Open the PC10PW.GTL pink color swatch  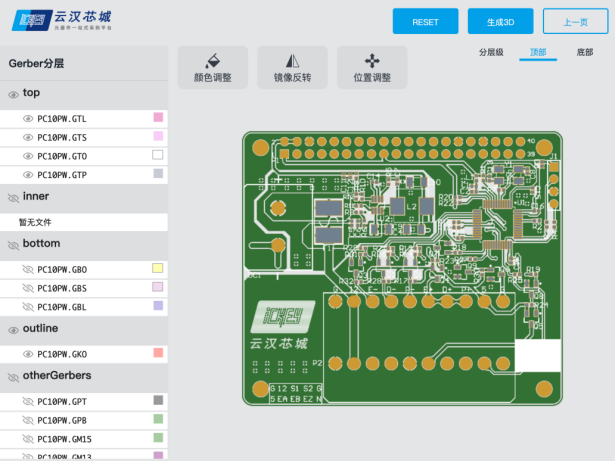158,118
